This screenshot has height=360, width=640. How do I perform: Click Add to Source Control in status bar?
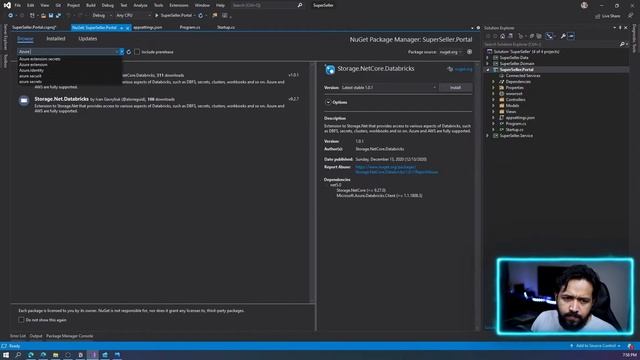click(596, 346)
